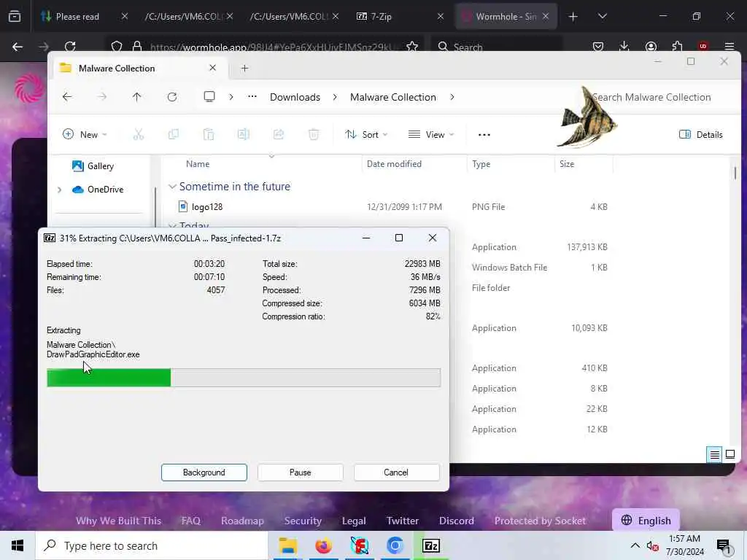Select Malware Collection breadcrumb segment

[x=393, y=97]
